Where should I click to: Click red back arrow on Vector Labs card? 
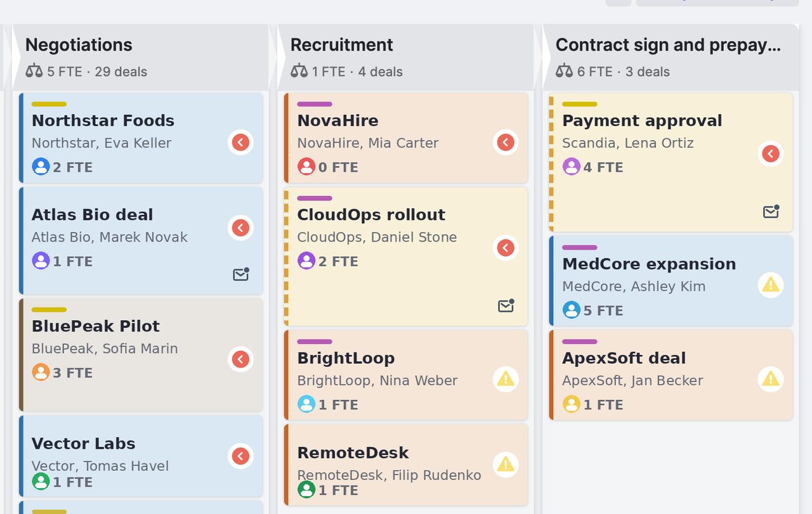click(x=240, y=456)
